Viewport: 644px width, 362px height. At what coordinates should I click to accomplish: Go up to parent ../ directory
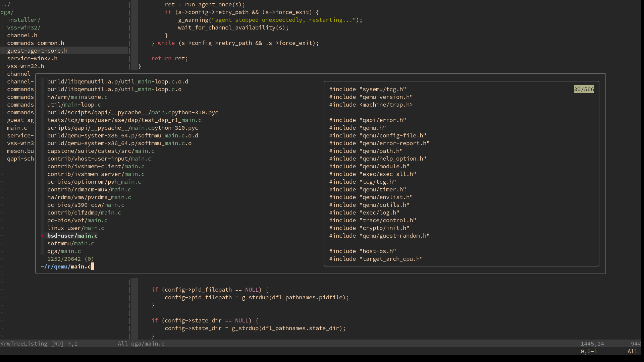(5, 5)
